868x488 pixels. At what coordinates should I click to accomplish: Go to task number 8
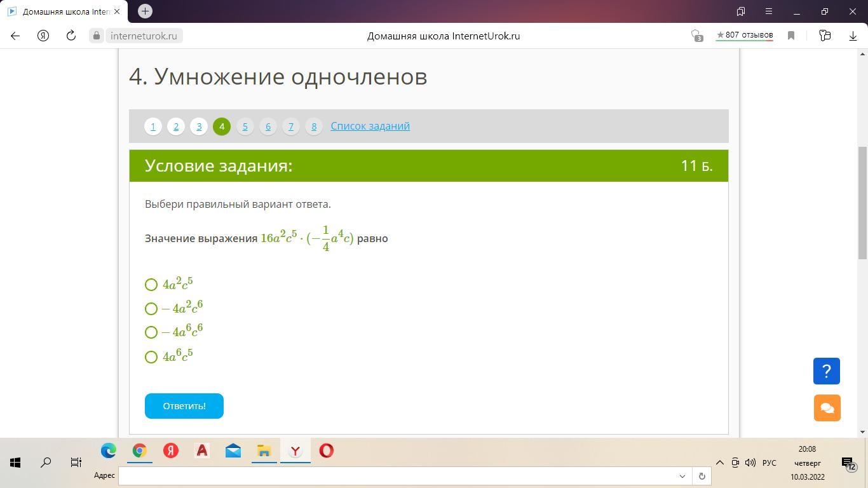[313, 126]
